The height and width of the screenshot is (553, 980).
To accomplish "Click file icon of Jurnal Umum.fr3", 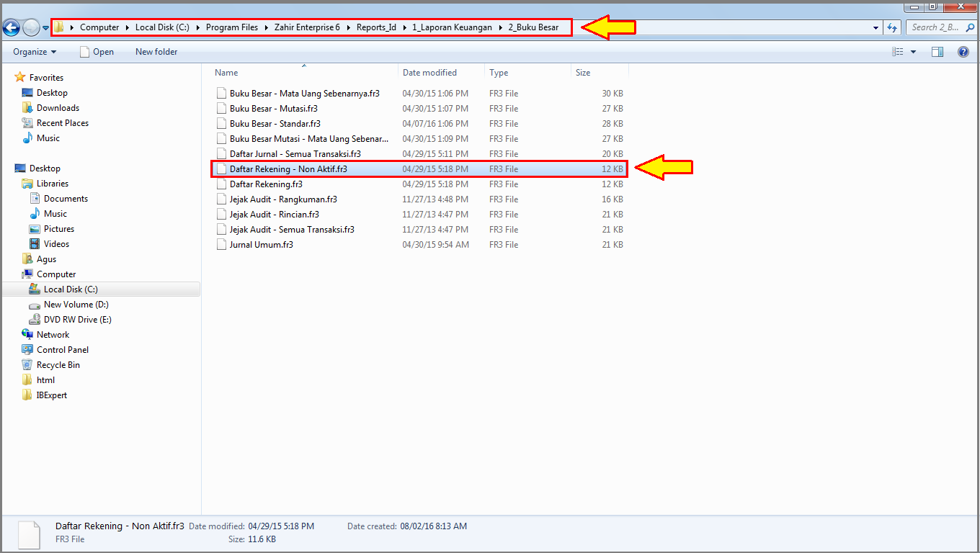I will click(x=222, y=245).
